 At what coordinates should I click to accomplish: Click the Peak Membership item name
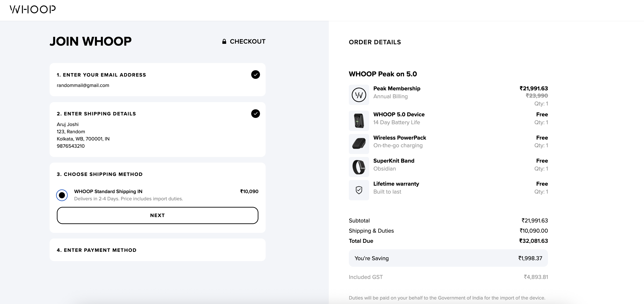click(396, 89)
